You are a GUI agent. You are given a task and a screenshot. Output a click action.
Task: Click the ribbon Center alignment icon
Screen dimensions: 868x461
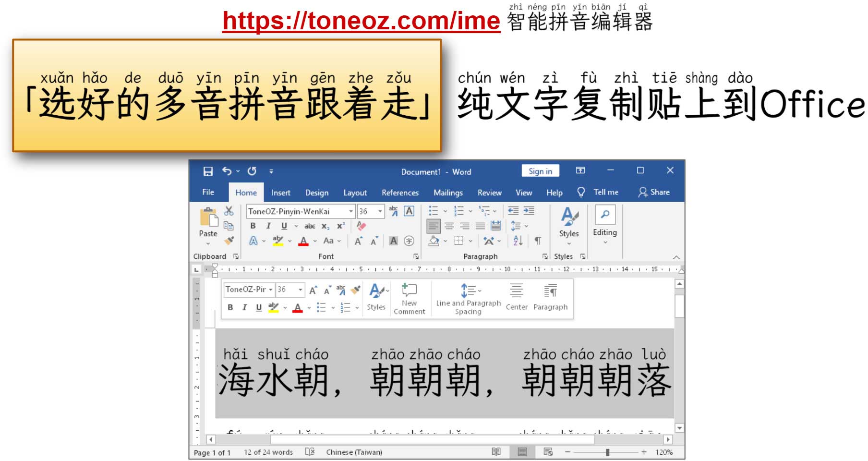(449, 226)
